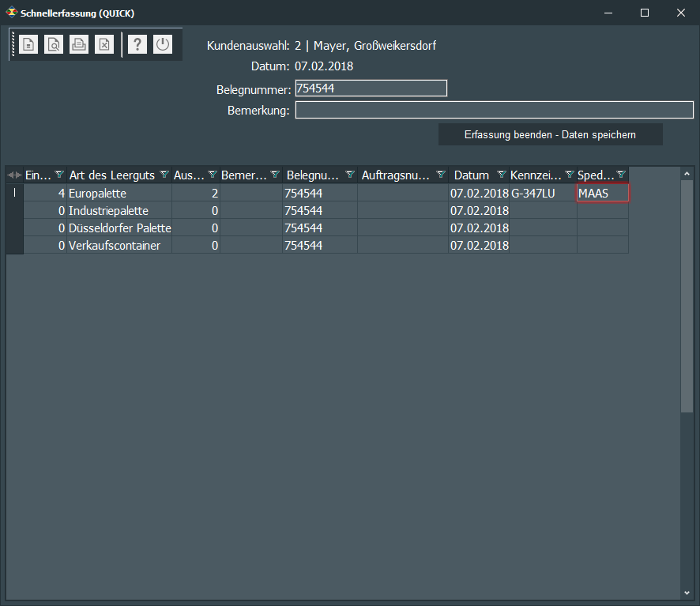Open filter for Art des Leerguts column

pyautogui.click(x=164, y=175)
